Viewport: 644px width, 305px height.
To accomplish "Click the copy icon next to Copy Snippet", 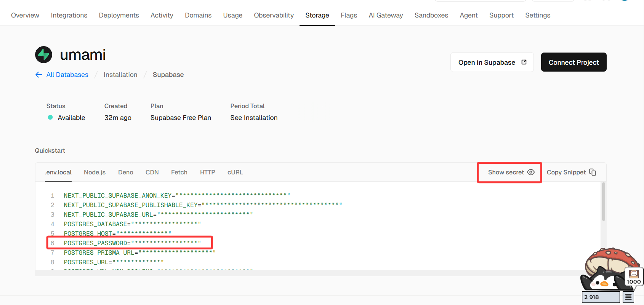I will (x=593, y=172).
